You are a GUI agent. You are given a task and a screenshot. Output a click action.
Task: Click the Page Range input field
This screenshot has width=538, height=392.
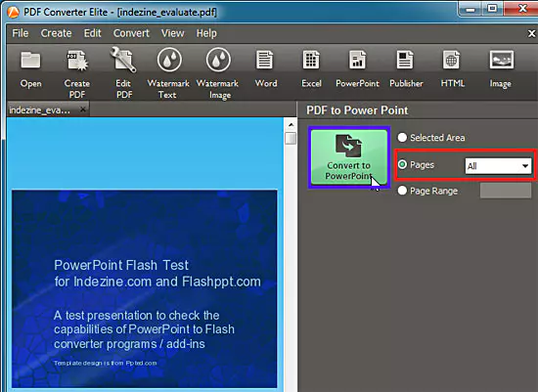[x=506, y=191]
